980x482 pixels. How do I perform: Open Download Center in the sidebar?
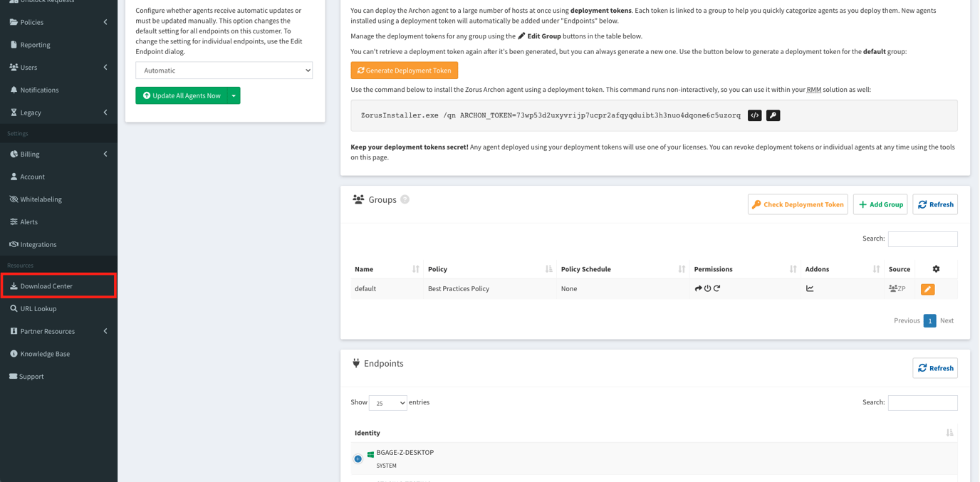[x=58, y=286]
